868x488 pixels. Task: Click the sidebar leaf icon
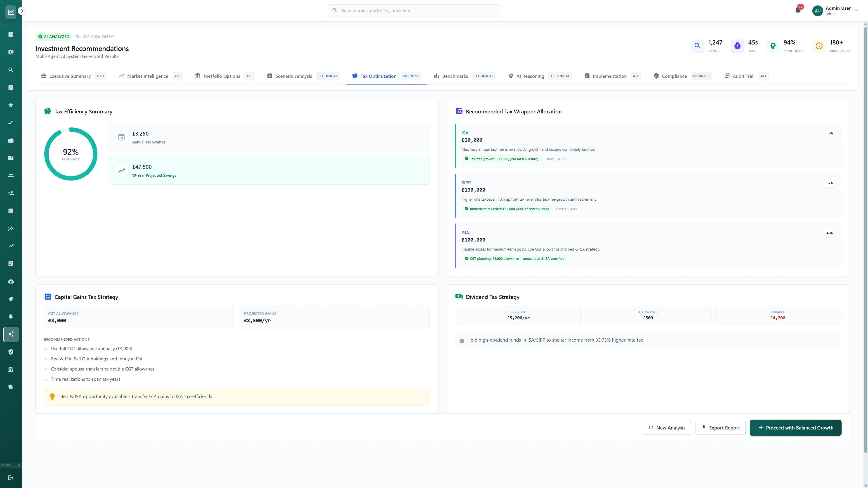[x=11, y=299]
